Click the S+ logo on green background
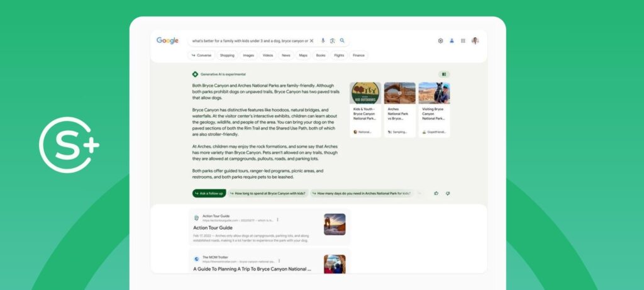 pyautogui.click(x=69, y=145)
